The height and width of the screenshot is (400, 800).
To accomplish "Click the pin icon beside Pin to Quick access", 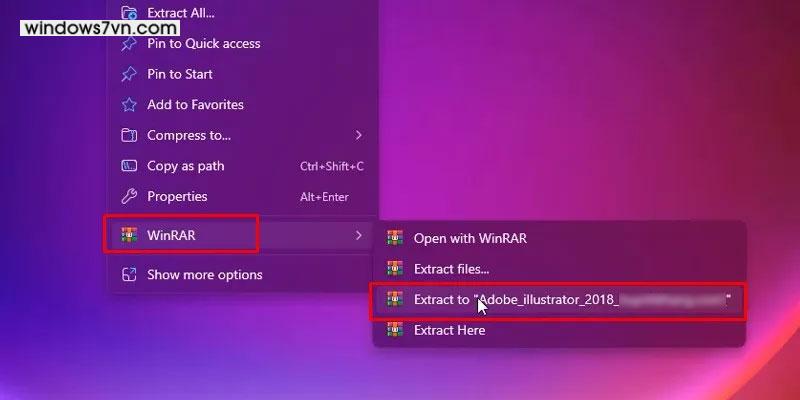I will [129, 43].
